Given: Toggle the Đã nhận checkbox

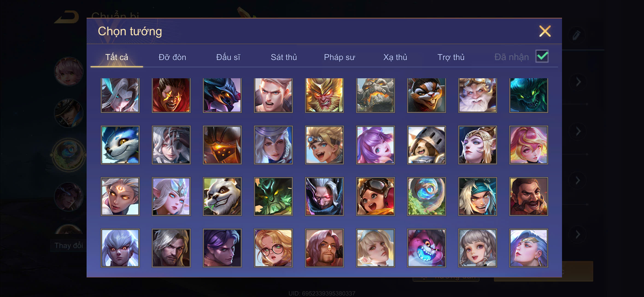Looking at the screenshot, I should 542,56.
